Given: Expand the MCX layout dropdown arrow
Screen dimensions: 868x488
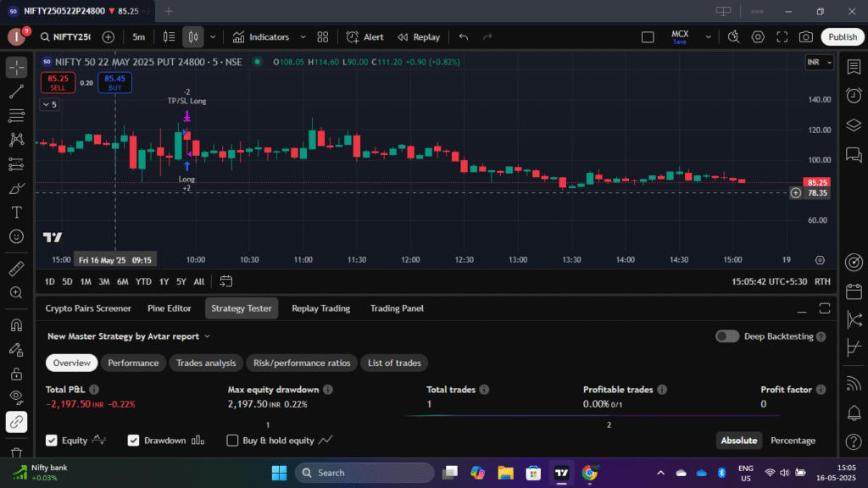Looking at the screenshot, I should [708, 37].
